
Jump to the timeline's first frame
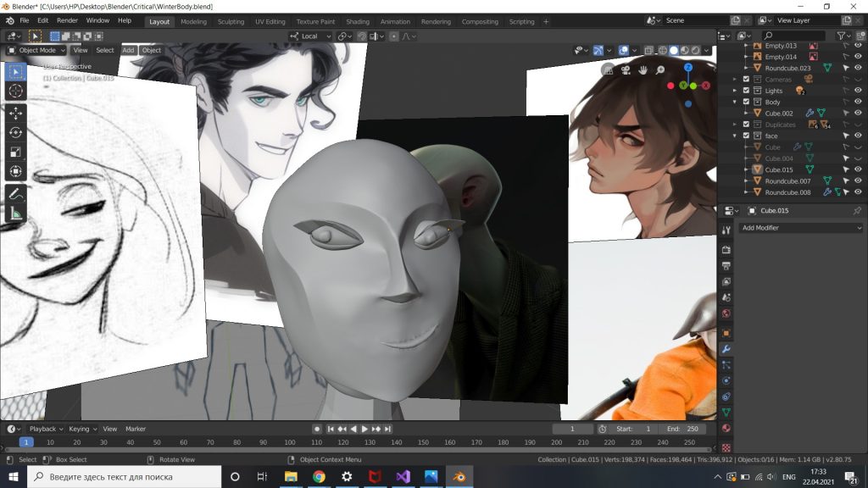pos(331,429)
